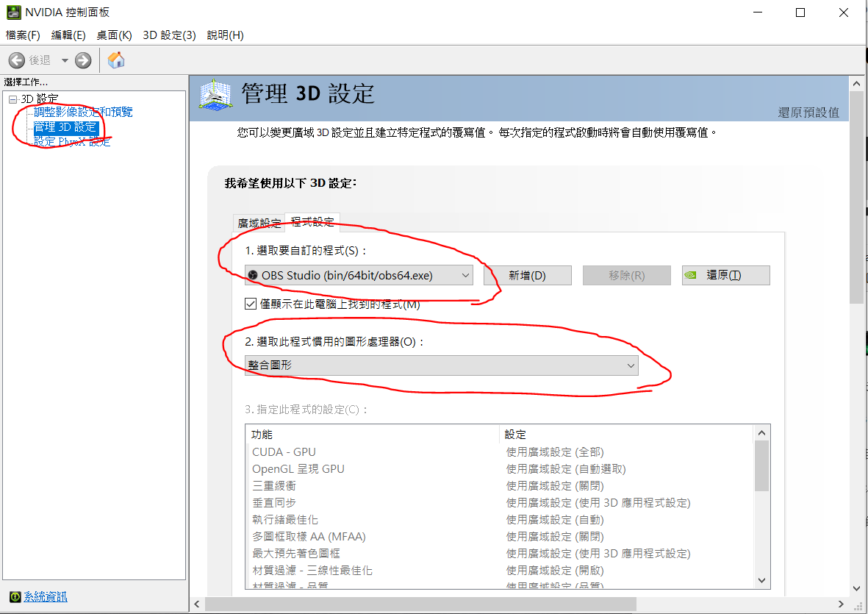
Task: Click the settings list scroll down arrow
Action: click(761, 580)
